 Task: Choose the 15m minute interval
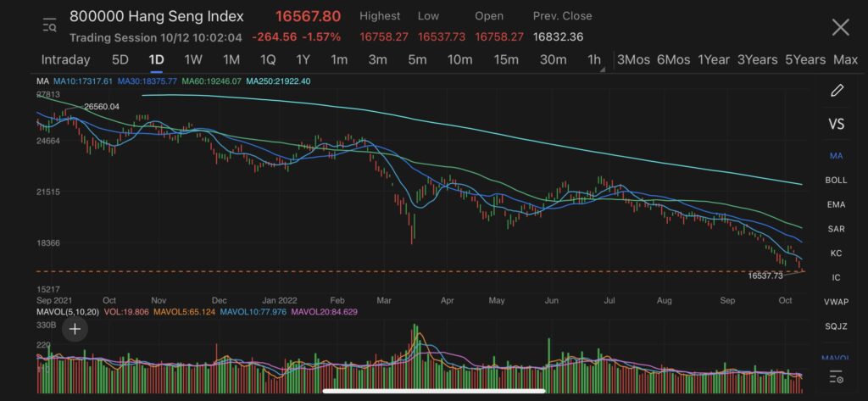506,60
